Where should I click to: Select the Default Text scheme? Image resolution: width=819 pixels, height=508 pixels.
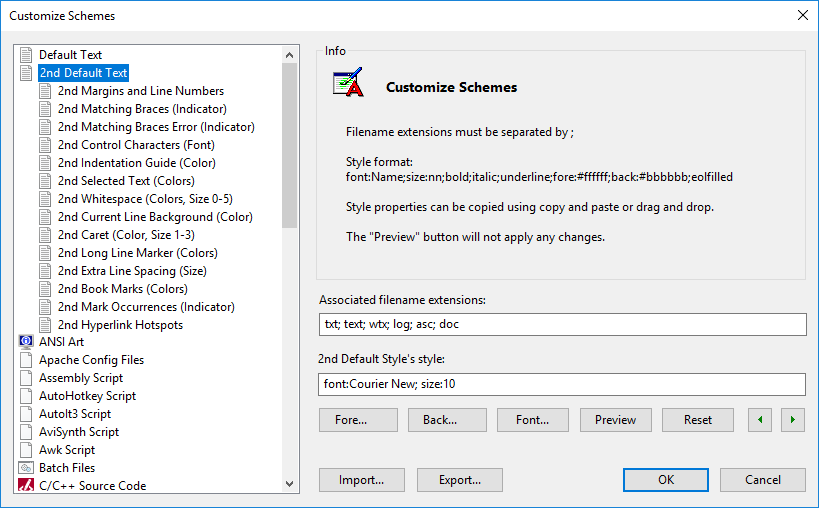[71, 55]
